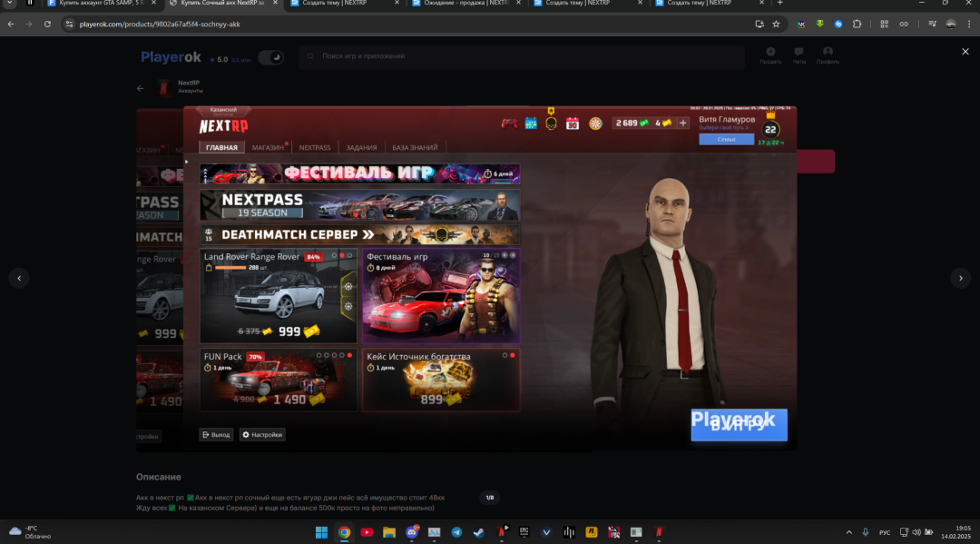Add currency with the plus button
Screen dimensions: 980x544
coord(682,124)
